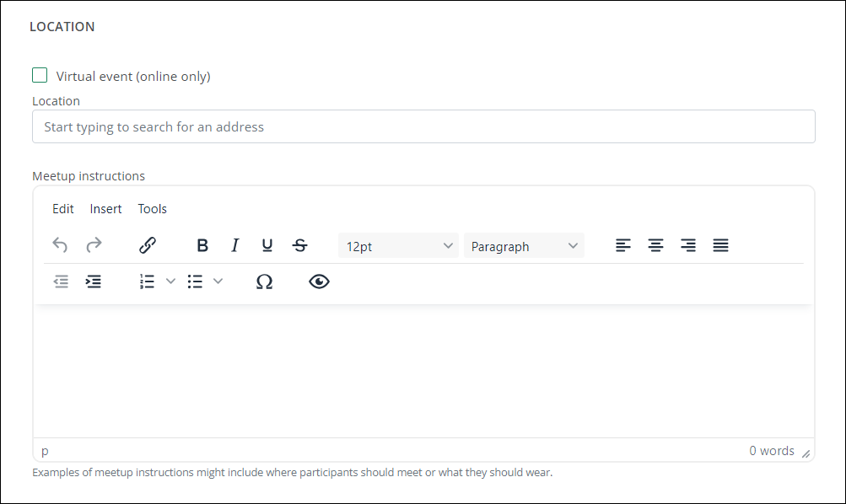
Task: Toggle bold formatting
Action: tap(202, 245)
